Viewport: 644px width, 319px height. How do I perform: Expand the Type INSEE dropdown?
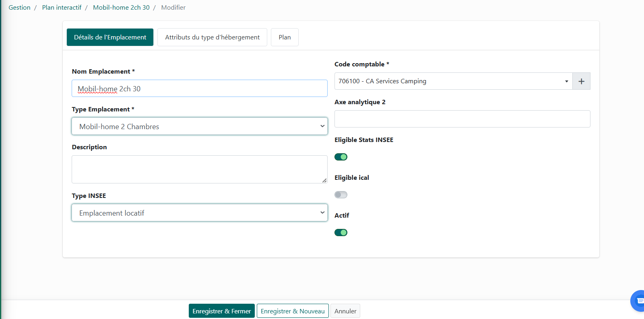[200, 213]
